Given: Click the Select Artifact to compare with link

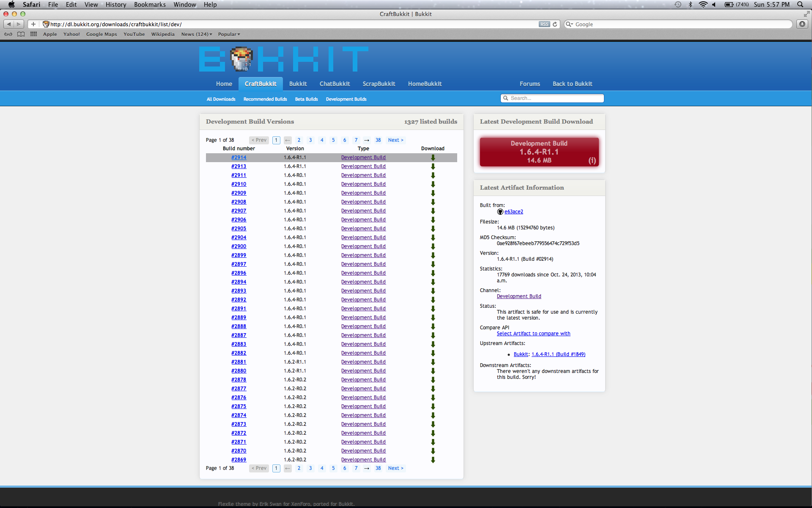Looking at the screenshot, I should click(532, 333).
